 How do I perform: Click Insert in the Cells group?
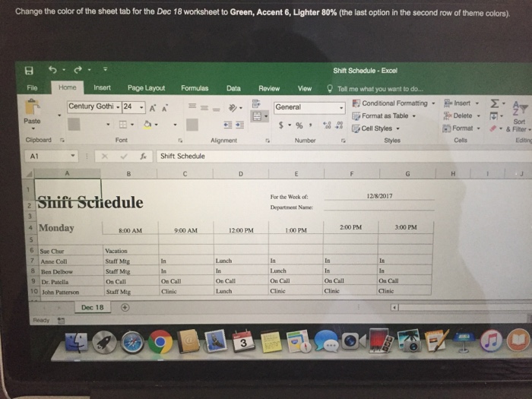461,103
